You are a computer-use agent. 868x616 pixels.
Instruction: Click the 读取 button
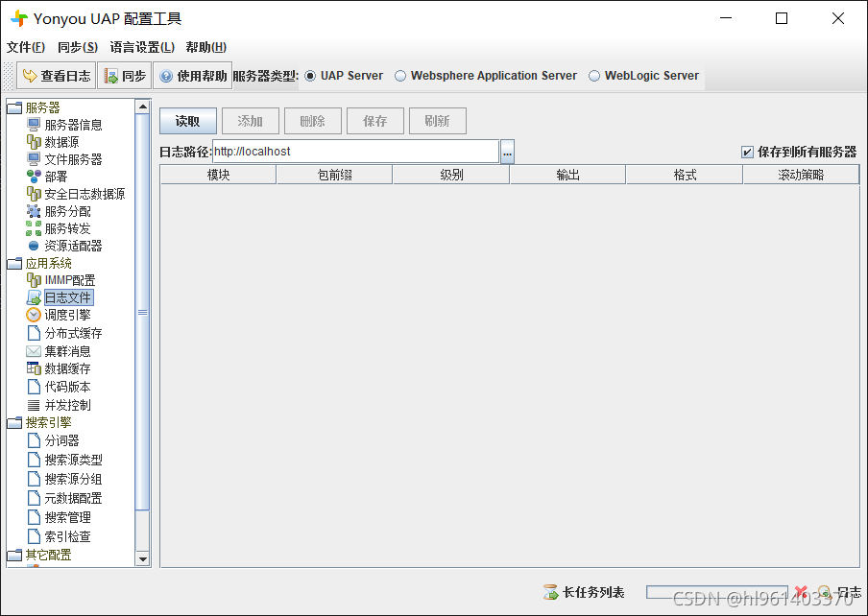pos(187,121)
